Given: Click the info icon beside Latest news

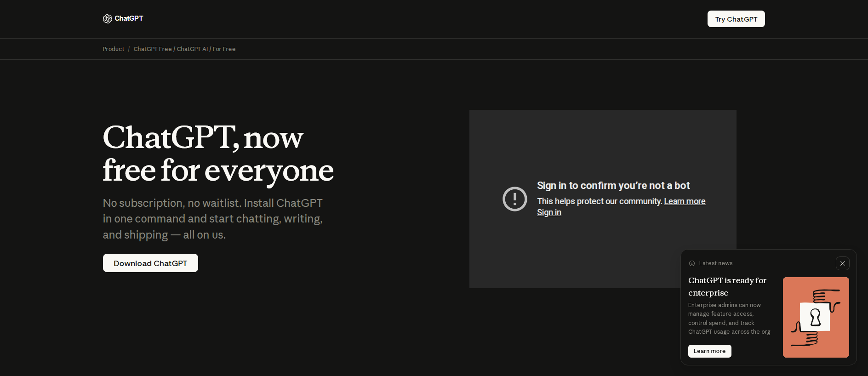Looking at the screenshot, I should click(x=692, y=263).
